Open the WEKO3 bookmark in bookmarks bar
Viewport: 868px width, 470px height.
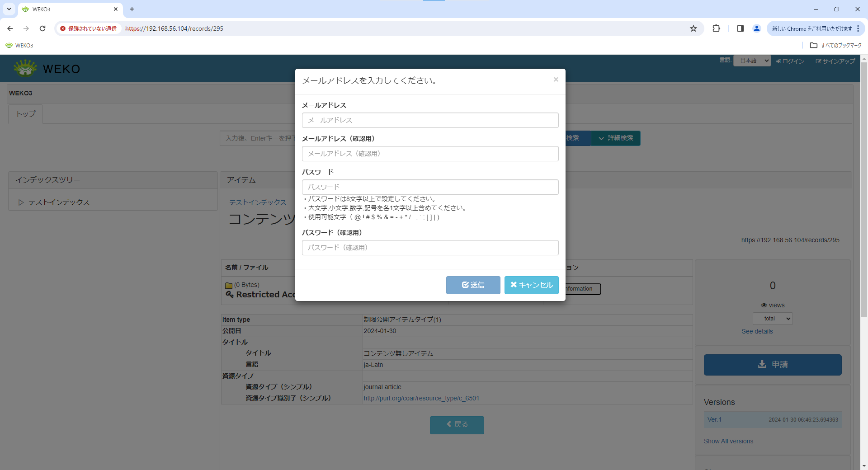tap(19, 45)
